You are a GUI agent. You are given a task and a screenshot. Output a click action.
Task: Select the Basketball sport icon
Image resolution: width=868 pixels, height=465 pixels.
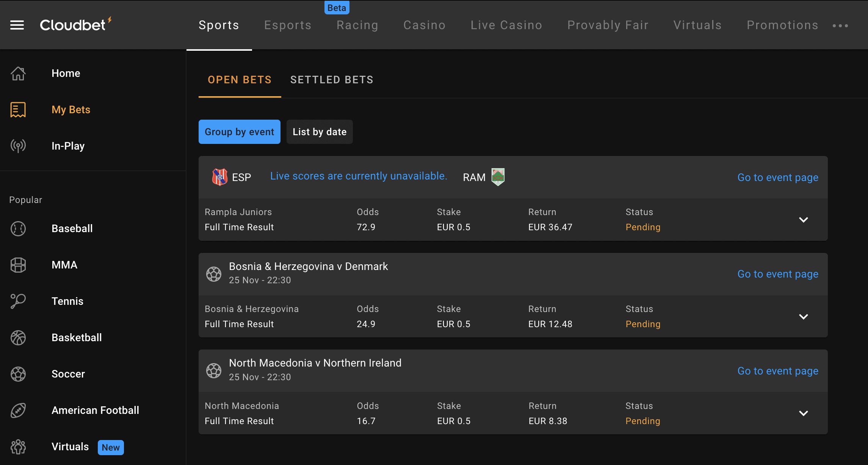[18, 337]
